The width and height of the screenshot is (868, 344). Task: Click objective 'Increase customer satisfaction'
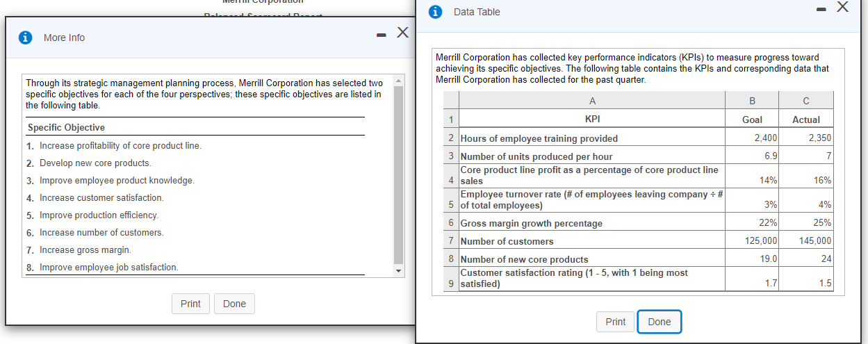[x=101, y=198]
